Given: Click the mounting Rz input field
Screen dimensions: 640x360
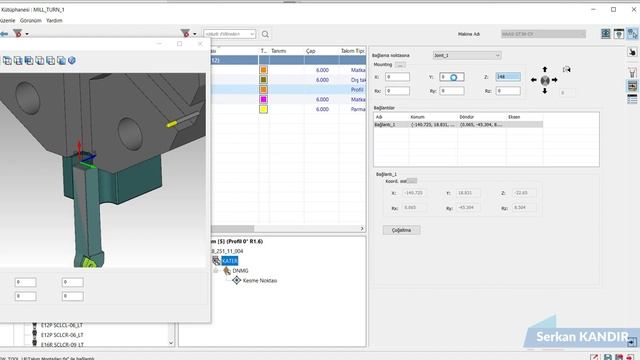Looking at the screenshot, I should click(x=508, y=91).
